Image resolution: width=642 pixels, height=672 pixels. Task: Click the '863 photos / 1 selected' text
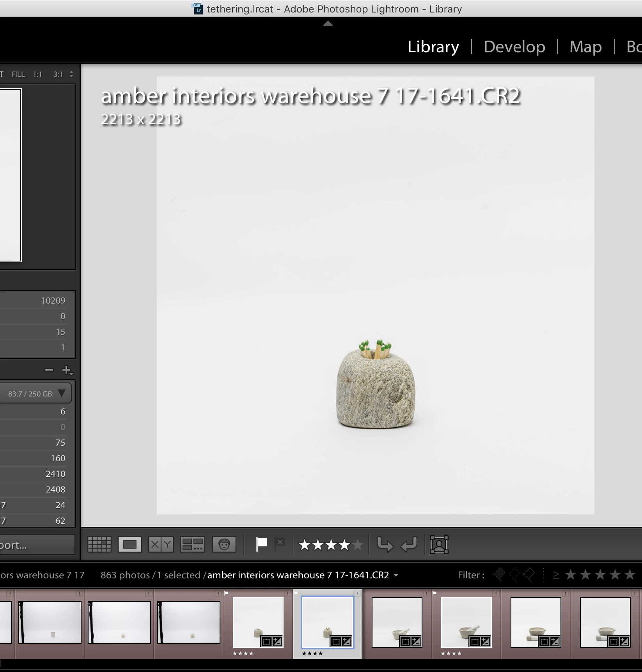151,575
